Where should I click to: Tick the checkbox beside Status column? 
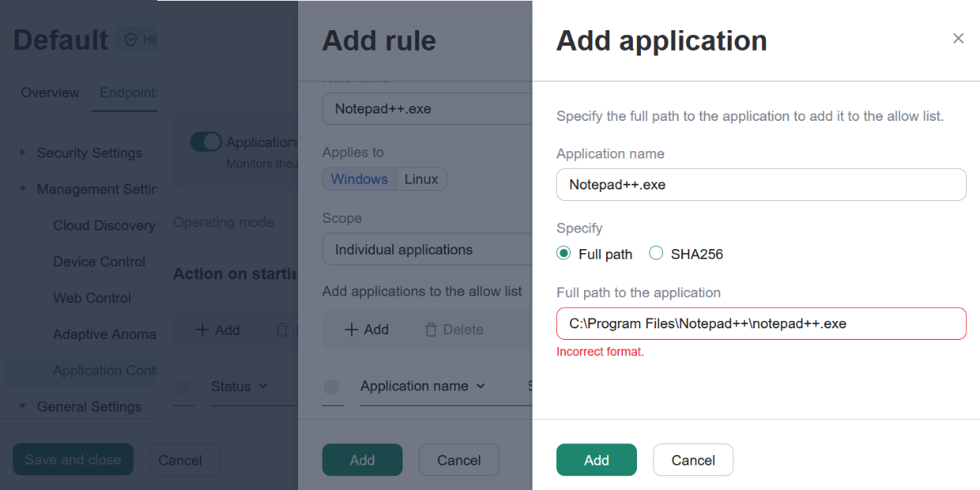coord(183,386)
